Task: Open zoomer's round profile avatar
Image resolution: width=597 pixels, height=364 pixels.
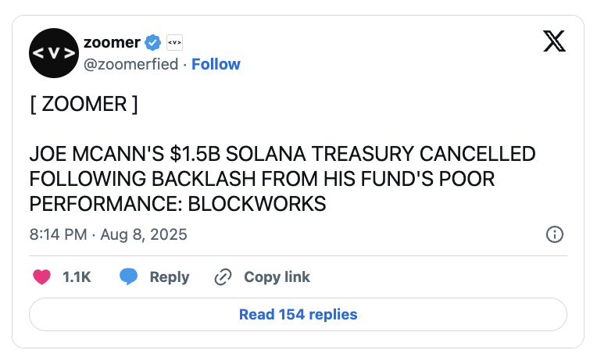Action: coord(54,53)
